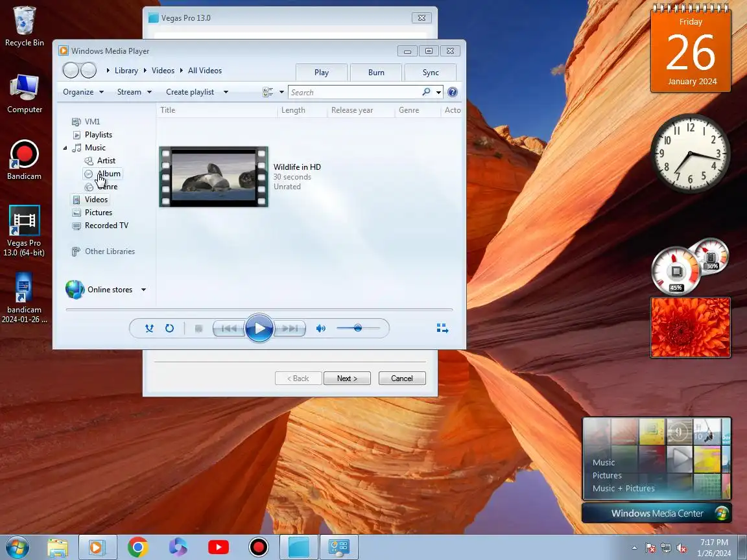Switch to the Burn tab
Screen dimensions: 747x560
(376, 73)
